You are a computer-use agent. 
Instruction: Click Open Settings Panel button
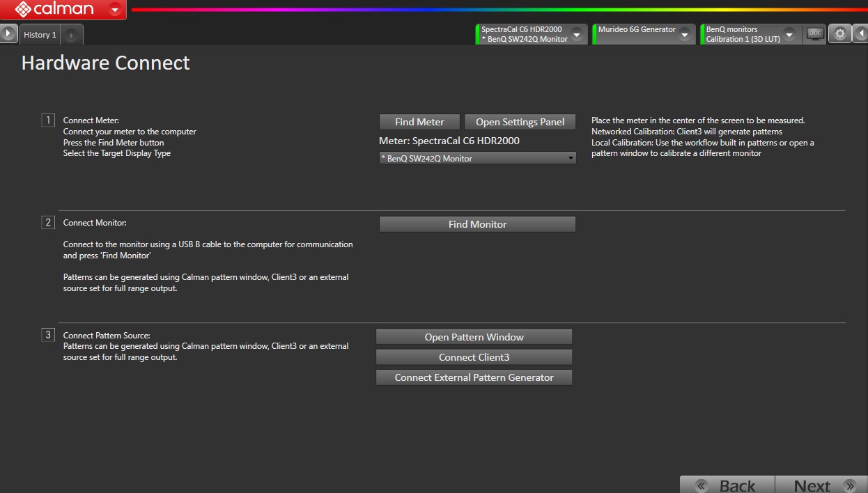tap(520, 122)
